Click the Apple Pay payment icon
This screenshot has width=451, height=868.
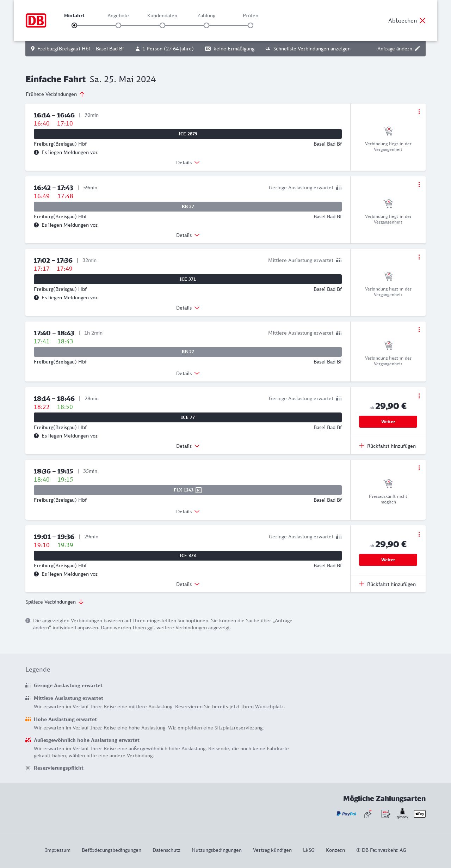coord(420,814)
